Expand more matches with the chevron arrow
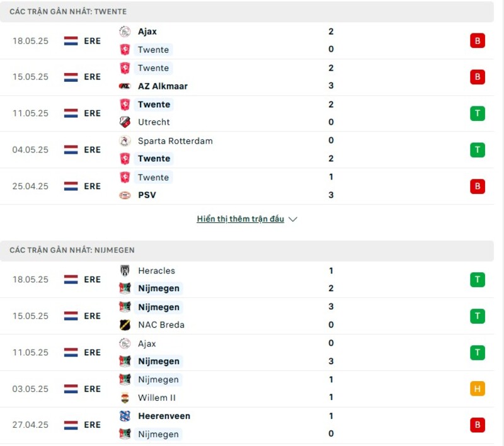The width and height of the screenshot is (504, 446). (292, 219)
